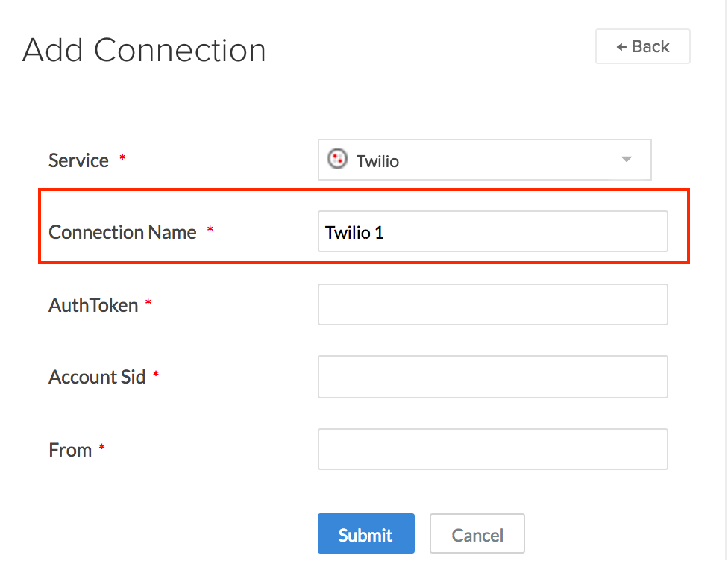Click the empty From input field
The image size is (728, 582).
(492, 448)
